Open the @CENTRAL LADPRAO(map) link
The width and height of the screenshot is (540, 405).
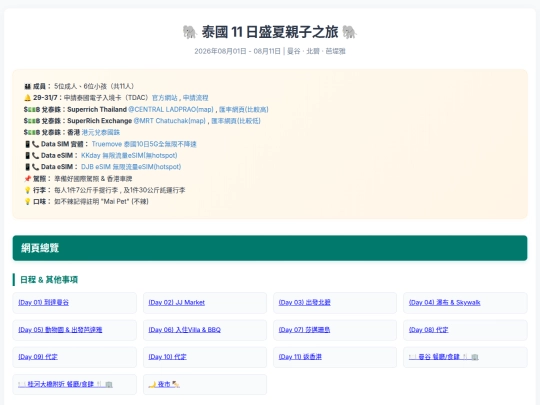pos(171,110)
